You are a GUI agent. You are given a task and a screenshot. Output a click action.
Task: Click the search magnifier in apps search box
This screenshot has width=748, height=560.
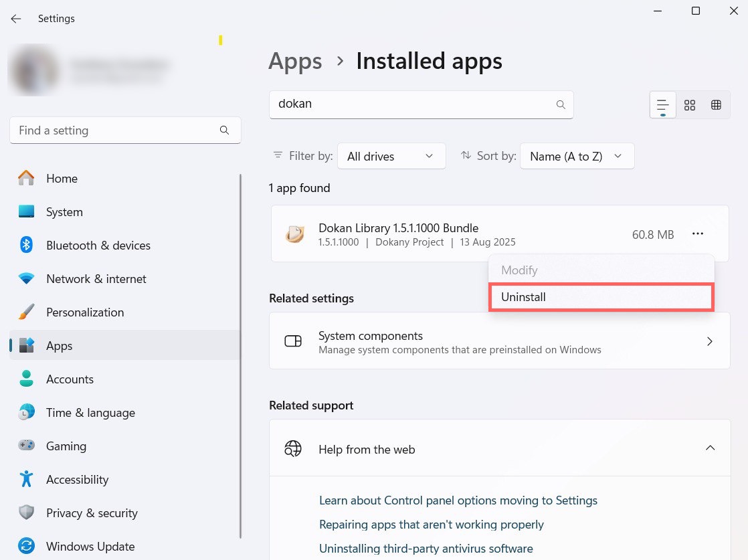(x=561, y=104)
